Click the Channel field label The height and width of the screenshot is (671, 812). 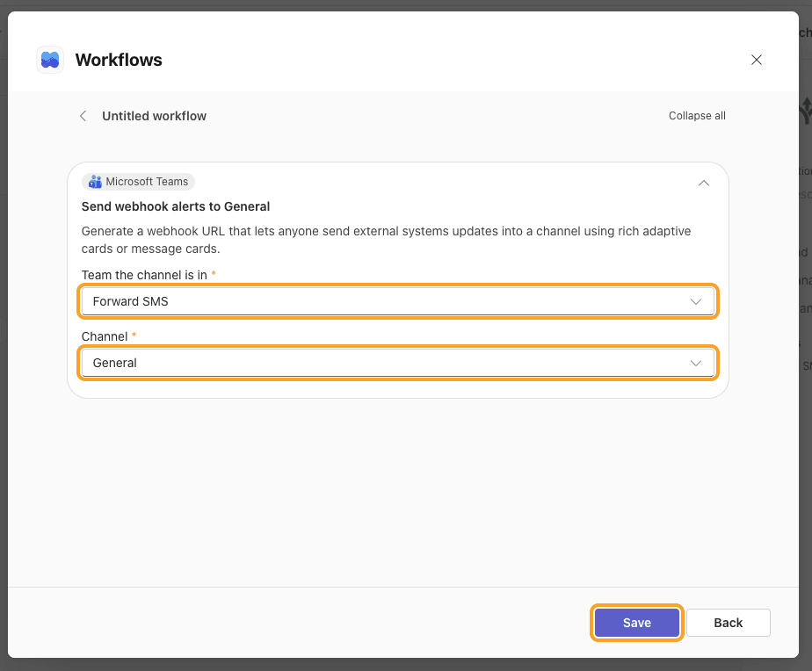tap(104, 336)
